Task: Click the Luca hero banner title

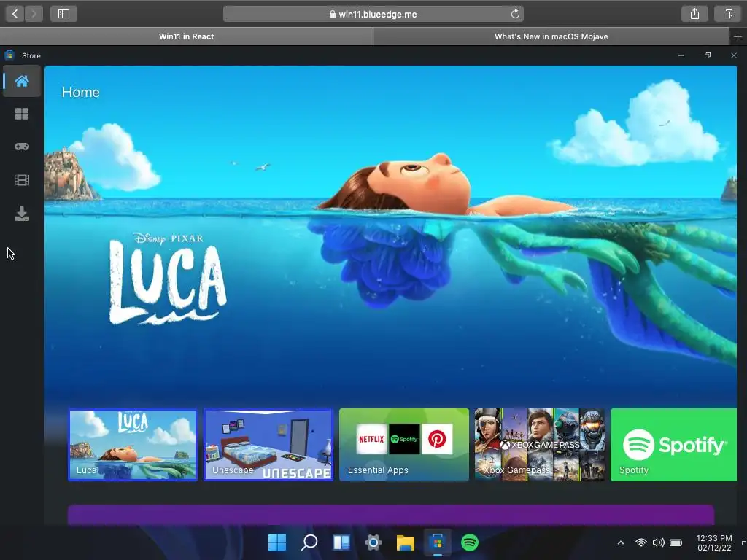Action: tap(168, 279)
